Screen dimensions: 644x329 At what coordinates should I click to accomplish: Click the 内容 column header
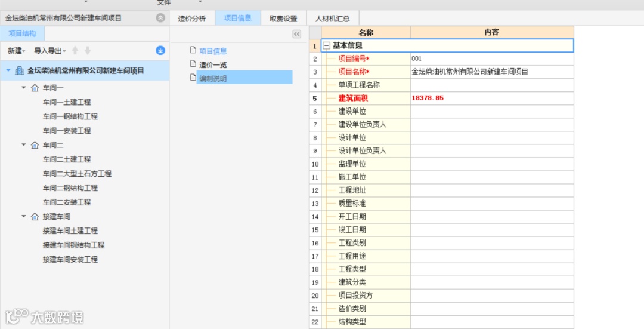click(x=492, y=32)
